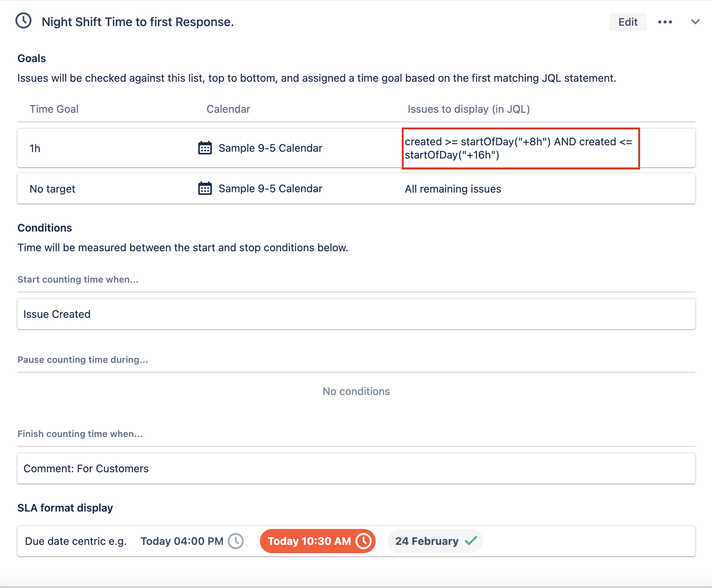The width and height of the screenshot is (712, 588).
Task: Click the Night Shift Time to first Response title
Action: point(138,22)
